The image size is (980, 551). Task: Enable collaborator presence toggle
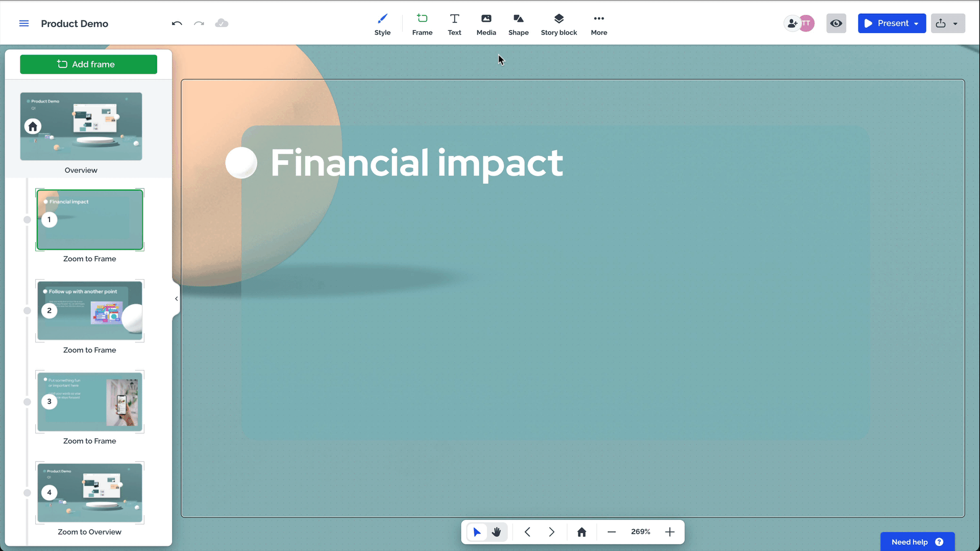[x=837, y=23]
